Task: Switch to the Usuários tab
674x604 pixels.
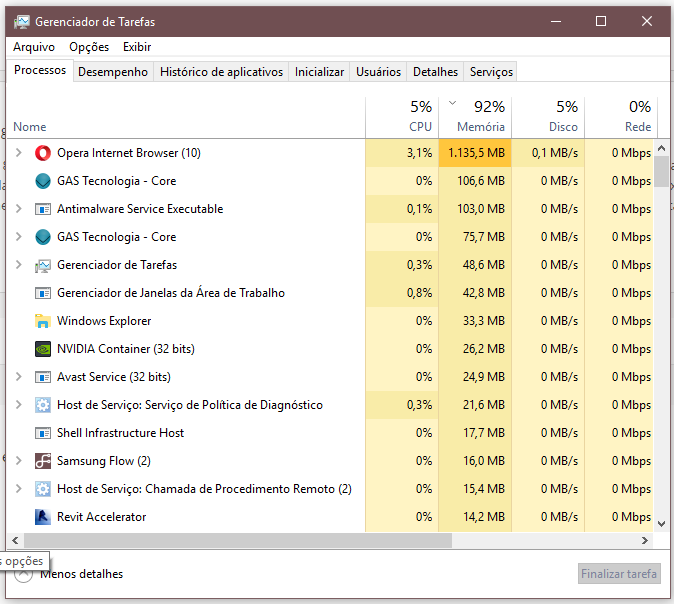Action: [x=378, y=72]
